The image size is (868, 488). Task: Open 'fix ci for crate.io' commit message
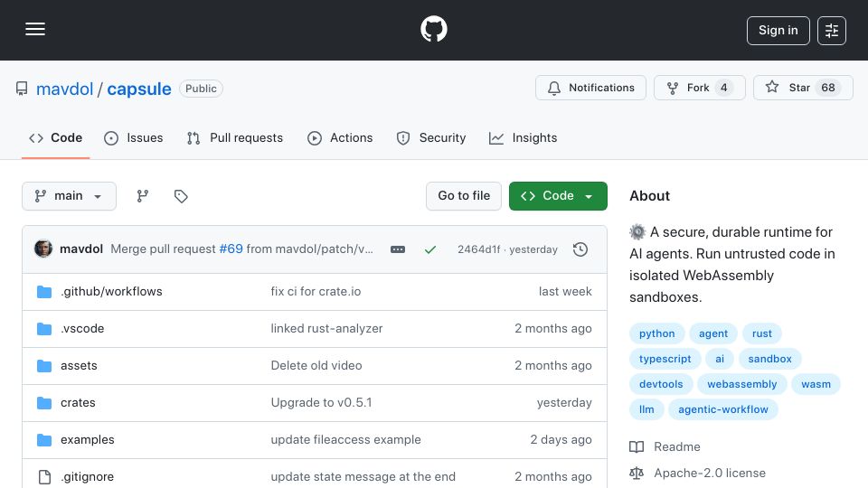[x=316, y=292]
